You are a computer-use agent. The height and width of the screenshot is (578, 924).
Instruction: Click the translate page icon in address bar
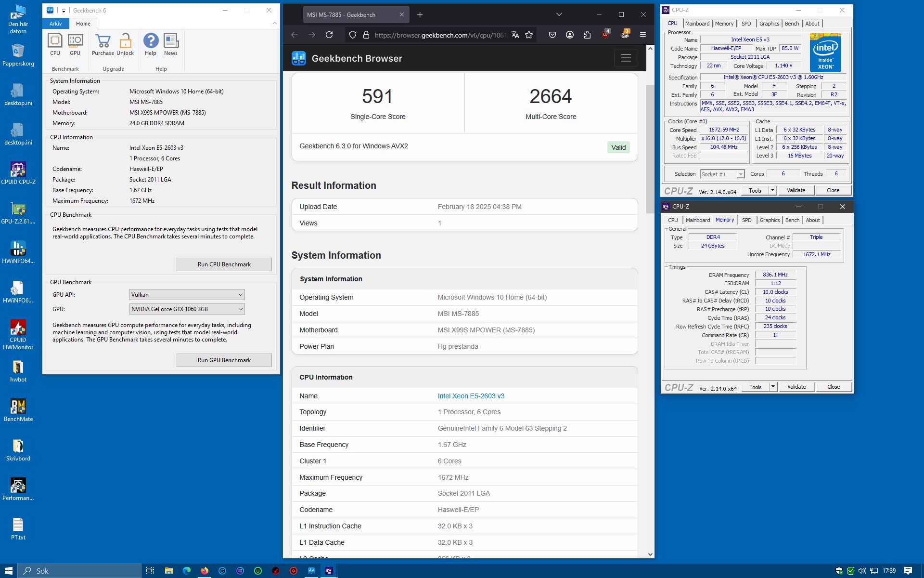(x=515, y=35)
